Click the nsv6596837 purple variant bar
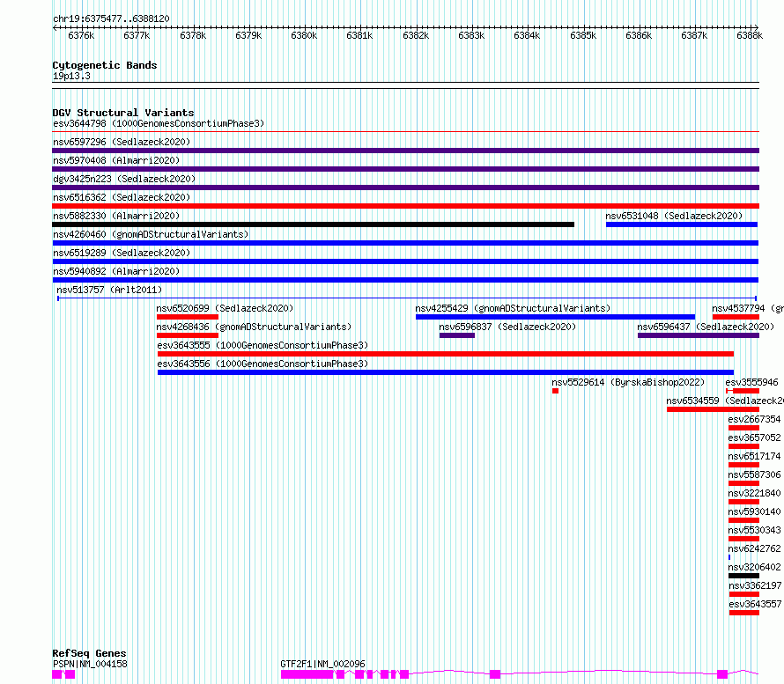Screen dimensions: 784x684 pyautogui.click(x=457, y=335)
